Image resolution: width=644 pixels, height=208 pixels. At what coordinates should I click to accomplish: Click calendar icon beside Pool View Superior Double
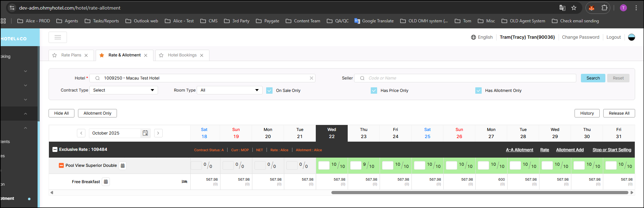tap(123, 166)
